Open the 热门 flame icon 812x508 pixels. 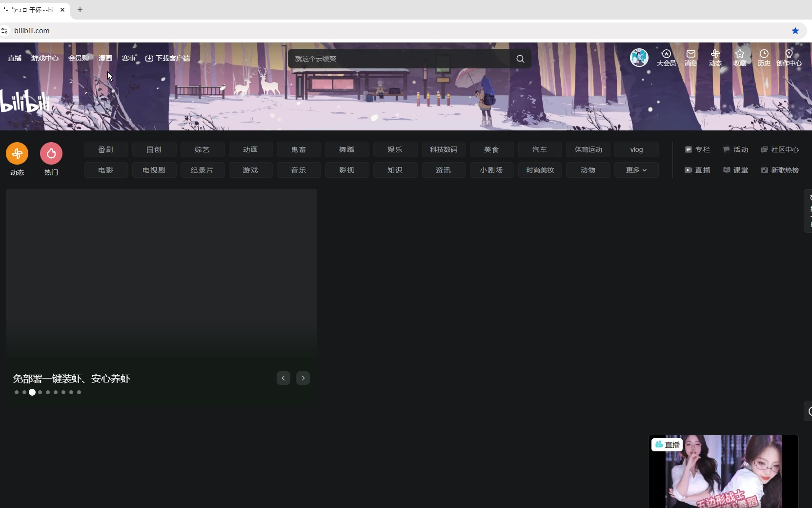51,154
